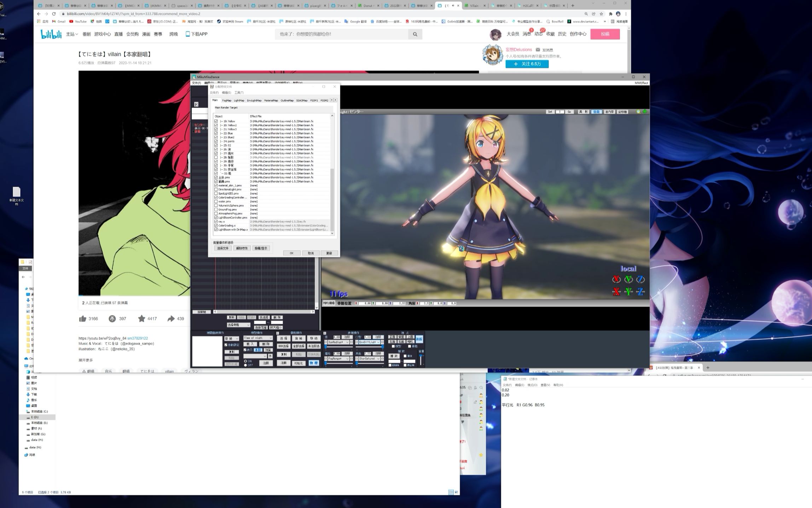
Task: Toggle checkbox for SpotLightIES.pmx
Action: pyautogui.click(x=216, y=194)
